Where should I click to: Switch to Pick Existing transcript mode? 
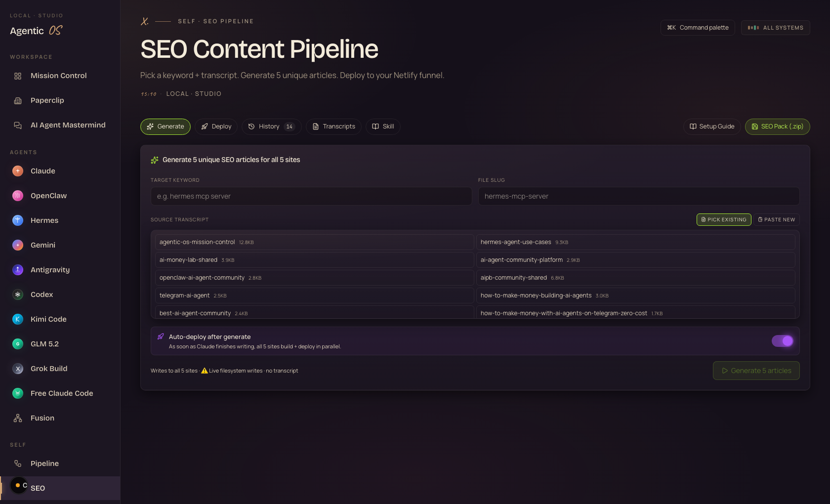pos(724,219)
